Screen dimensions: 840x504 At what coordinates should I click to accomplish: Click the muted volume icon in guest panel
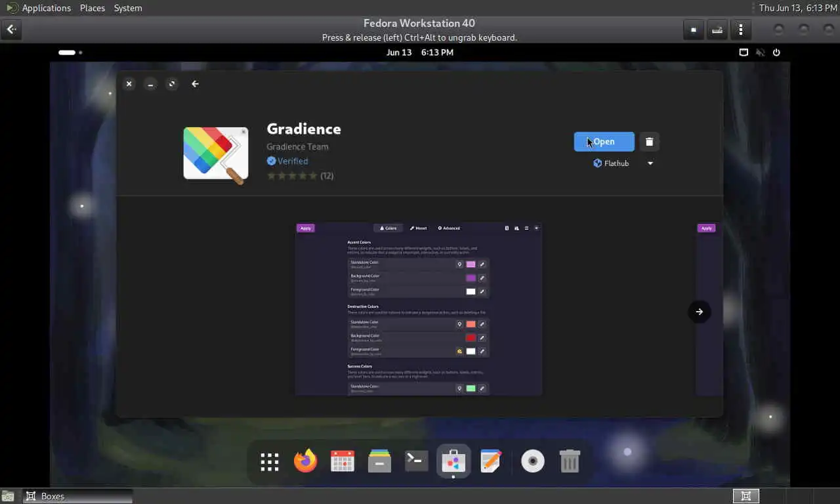(x=760, y=52)
